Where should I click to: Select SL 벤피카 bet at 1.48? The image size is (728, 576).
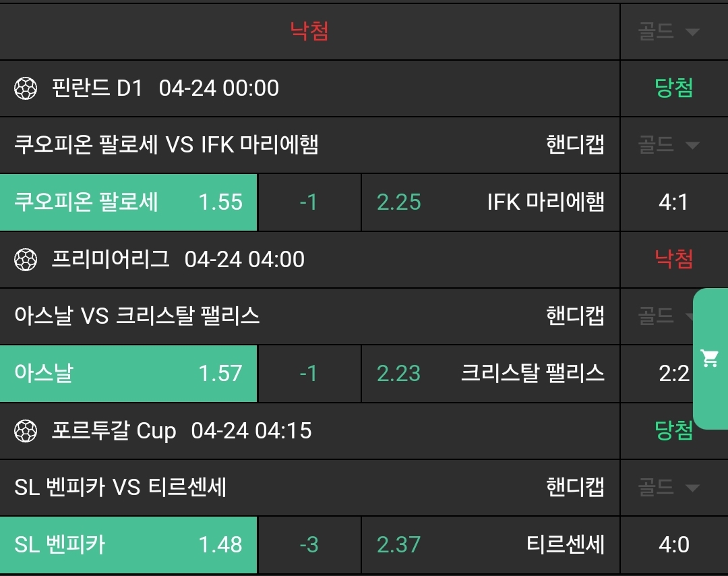[129, 545]
